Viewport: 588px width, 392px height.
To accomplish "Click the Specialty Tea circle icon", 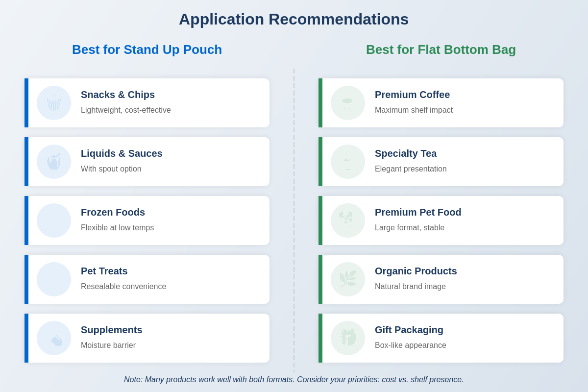I will (x=348, y=162).
